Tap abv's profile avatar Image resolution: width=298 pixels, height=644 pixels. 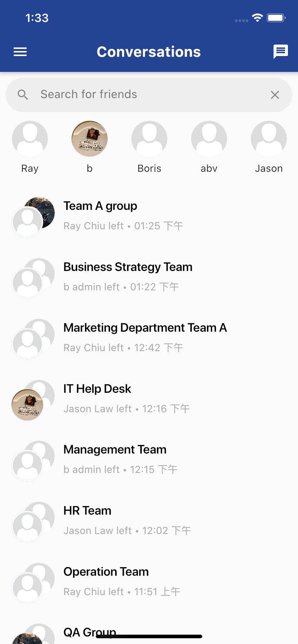pos(209,139)
